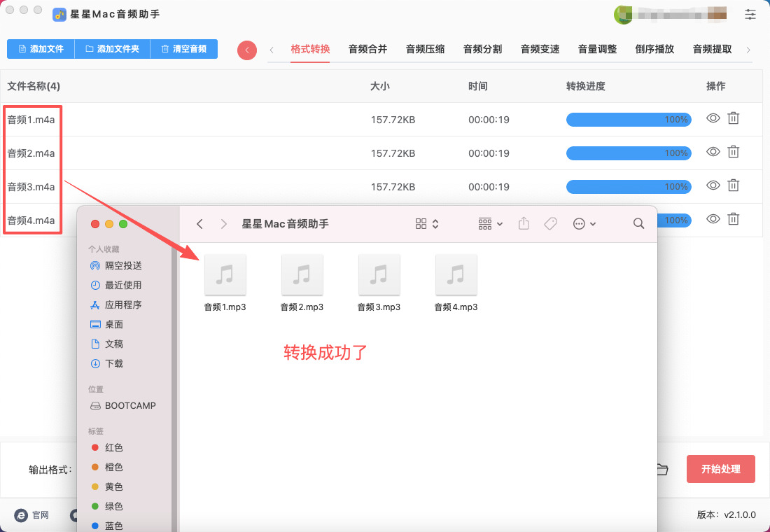This screenshot has width=770, height=532.
Task: Click Finder search magnifier icon
Action: click(x=638, y=224)
